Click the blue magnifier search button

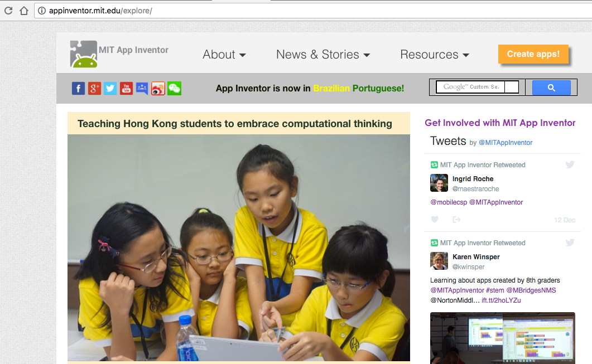click(x=551, y=88)
